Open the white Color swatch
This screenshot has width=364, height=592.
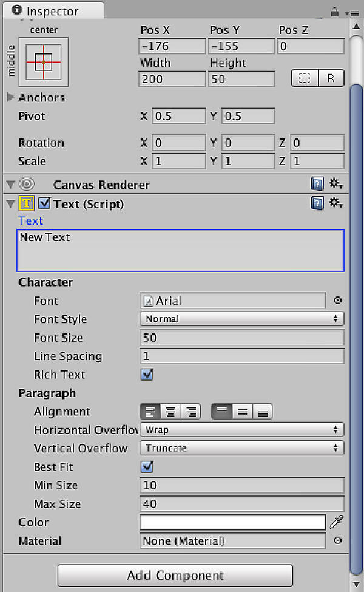pyautogui.click(x=233, y=522)
